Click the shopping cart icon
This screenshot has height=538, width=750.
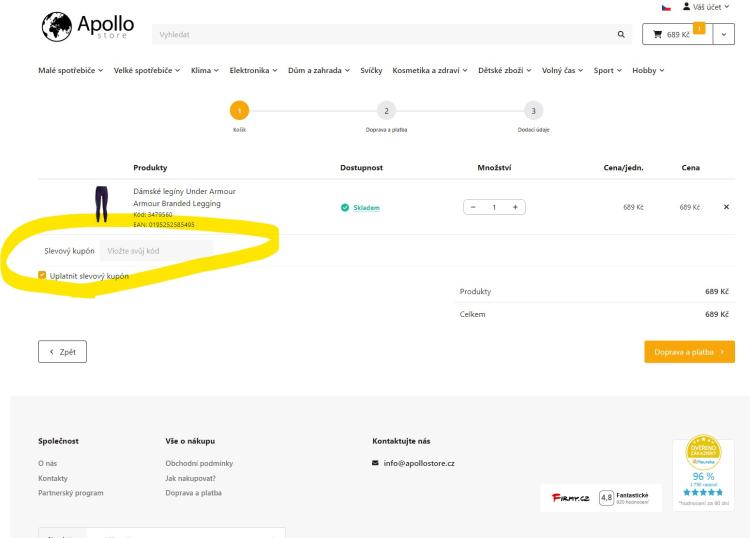pos(658,34)
